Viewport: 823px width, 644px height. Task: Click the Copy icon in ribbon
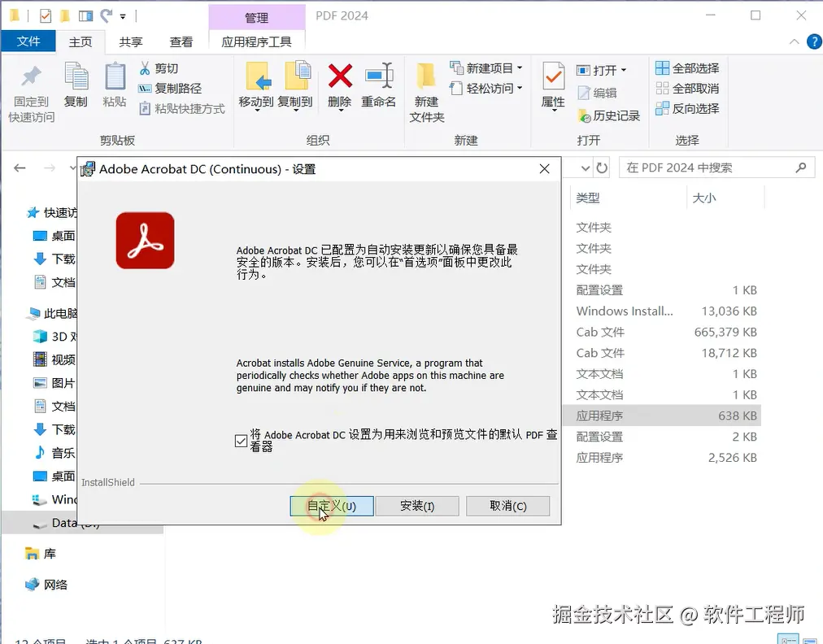pyautogui.click(x=76, y=76)
